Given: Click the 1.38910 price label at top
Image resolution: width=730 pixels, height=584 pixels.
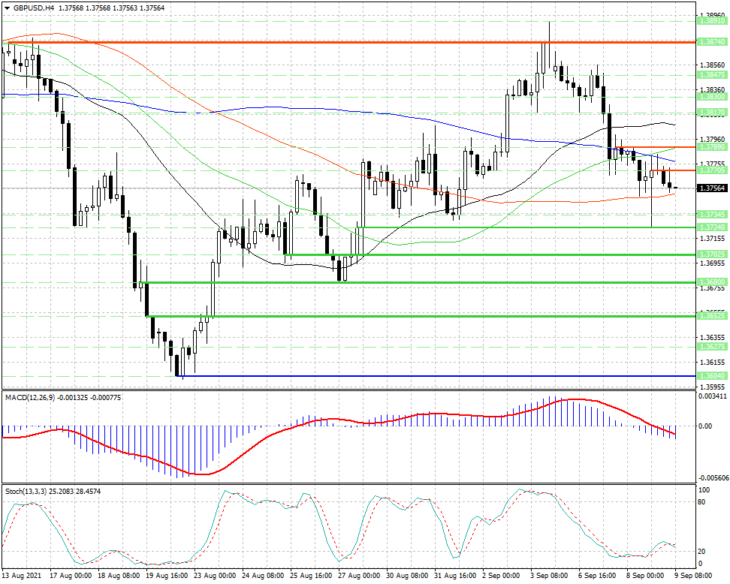Looking at the screenshot, I should pos(712,21).
